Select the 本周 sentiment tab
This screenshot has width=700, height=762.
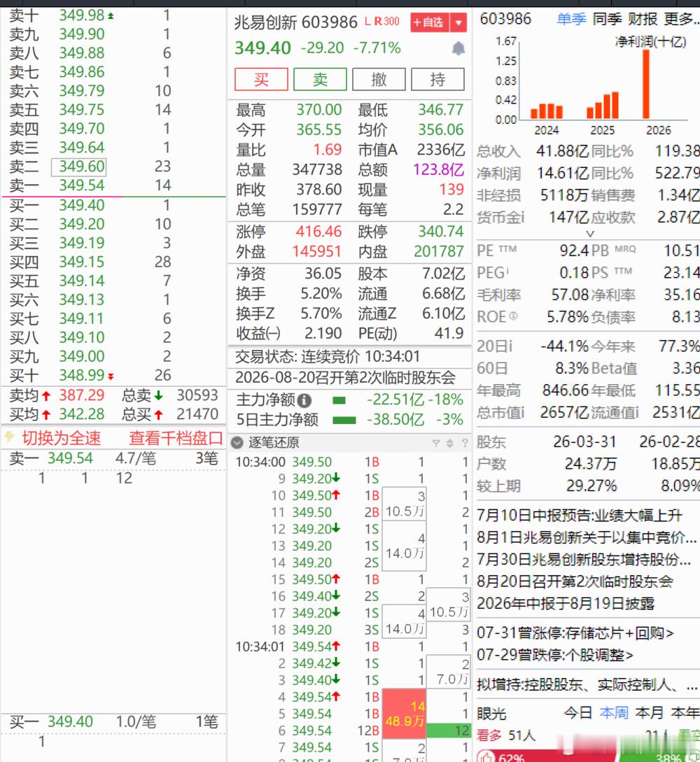[x=614, y=713]
